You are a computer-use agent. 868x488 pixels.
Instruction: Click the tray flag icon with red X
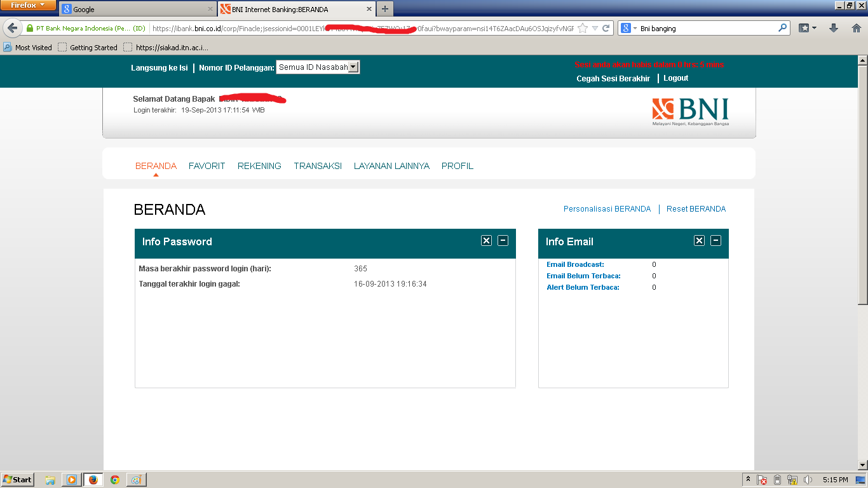point(763,480)
